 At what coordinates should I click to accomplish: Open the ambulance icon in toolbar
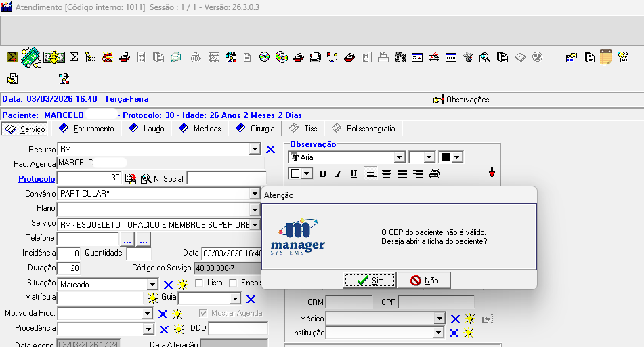(433, 57)
